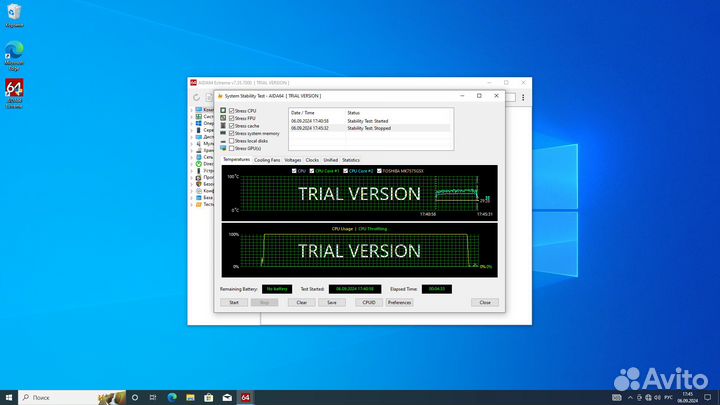The image size is (720, 405).
Task: Toggle the CPU Core #1 graph checkbox
Action: click(313, 171)
